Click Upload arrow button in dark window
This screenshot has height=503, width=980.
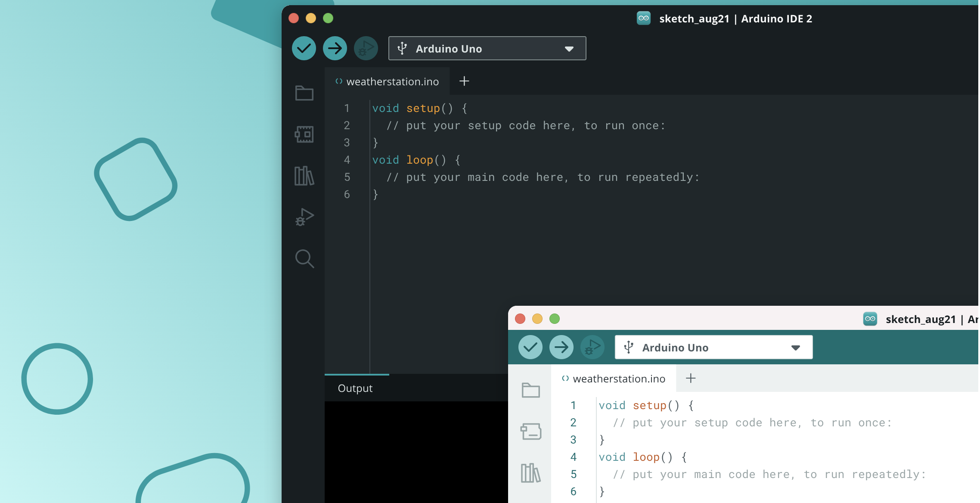click(335, 48)
